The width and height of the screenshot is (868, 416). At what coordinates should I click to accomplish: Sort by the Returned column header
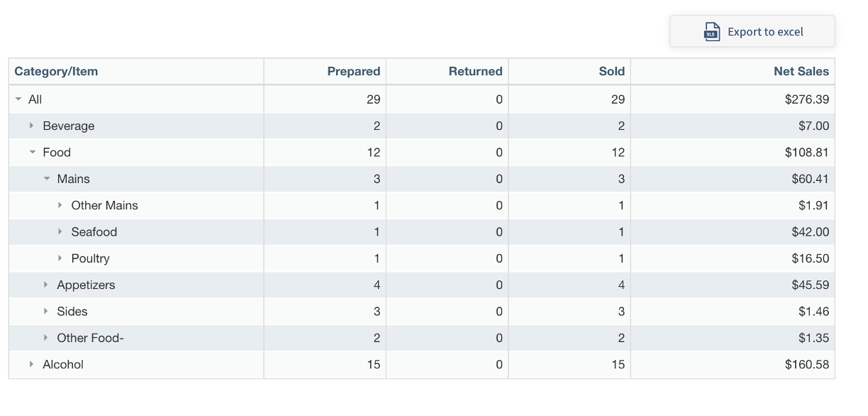tap(475, 72)
